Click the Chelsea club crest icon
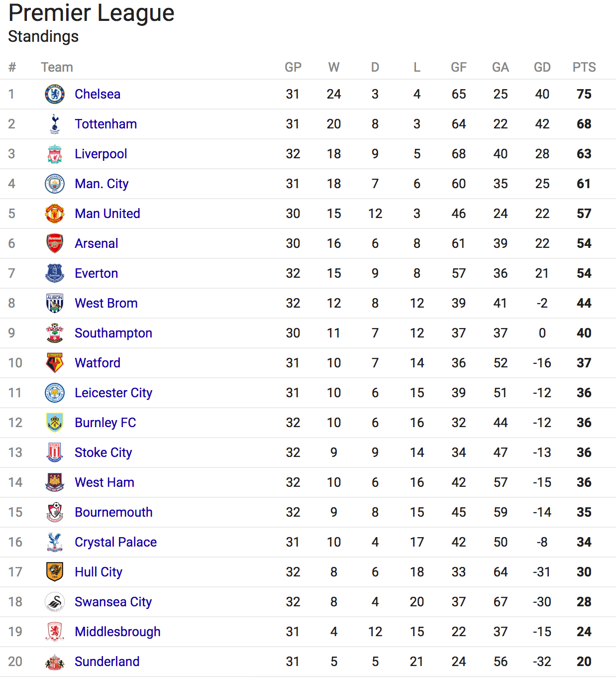 [x=55, y=94]
